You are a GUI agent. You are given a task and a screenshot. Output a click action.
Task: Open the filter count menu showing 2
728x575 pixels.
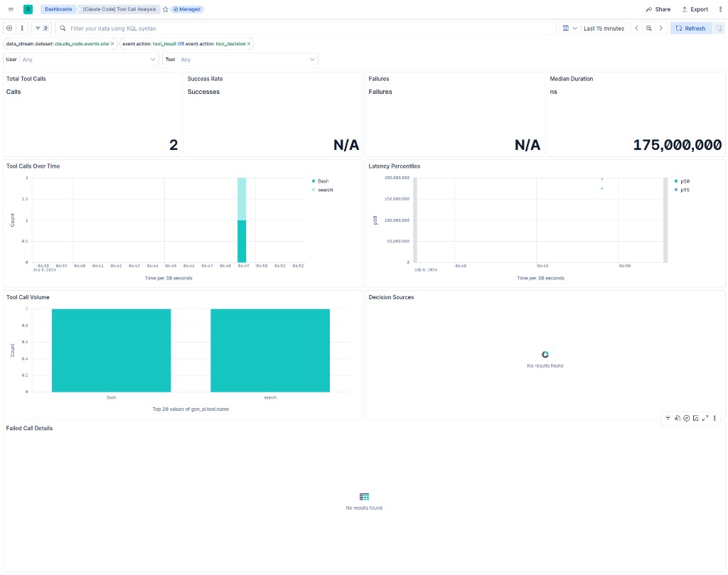click(x=42, y=28)
